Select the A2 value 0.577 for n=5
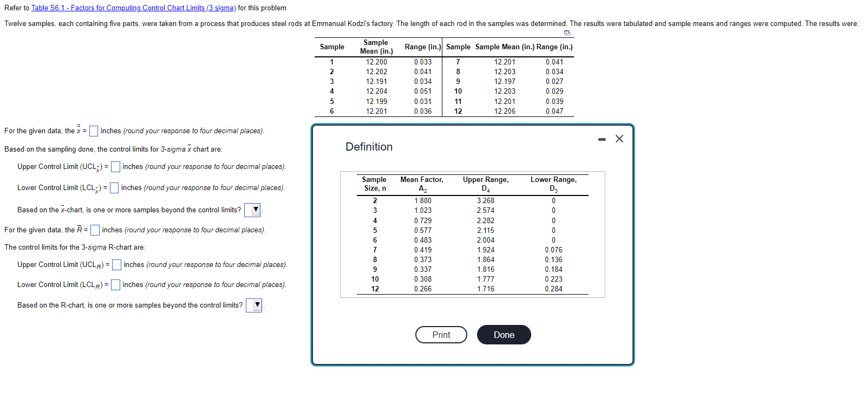The height and width of the screenshot is (404, 868). click(x=423, y=230)
